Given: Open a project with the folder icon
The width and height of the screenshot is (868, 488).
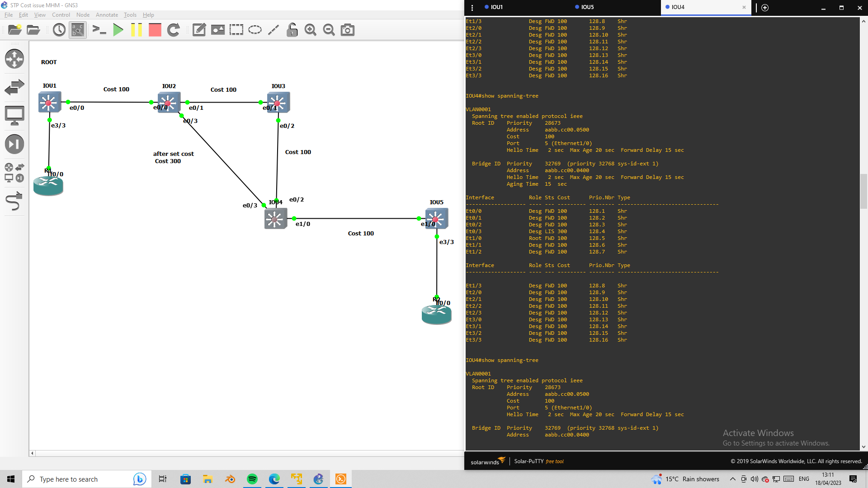Looking at the screenshot, I should point(33,30).
